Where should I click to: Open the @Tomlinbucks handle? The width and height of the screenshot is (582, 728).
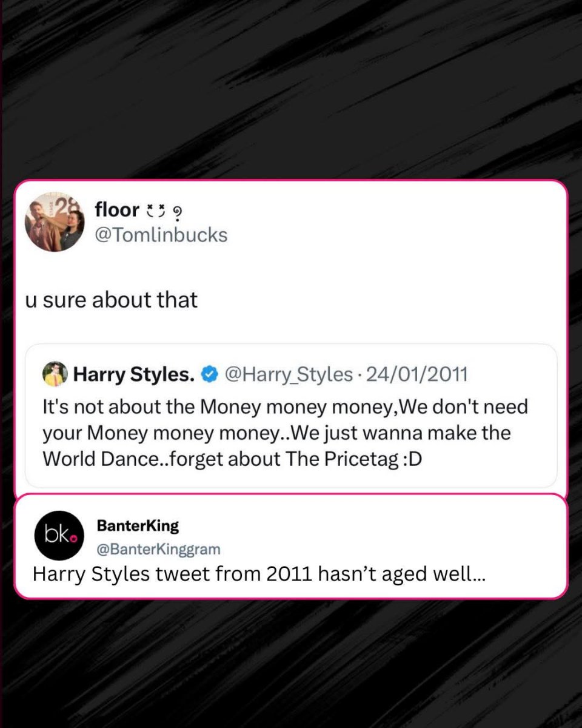(161, 235)
